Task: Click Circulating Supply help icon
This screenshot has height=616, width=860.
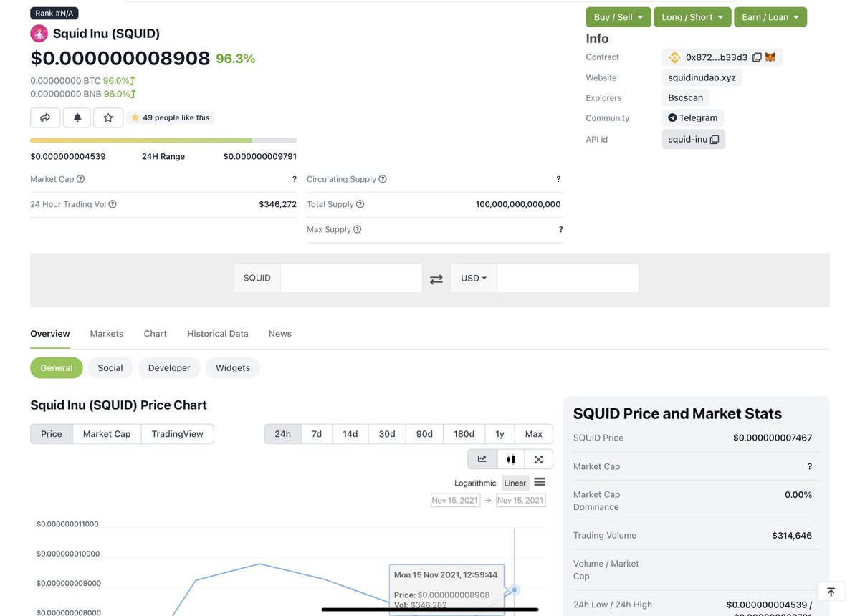Action: [x=383, y=179]
